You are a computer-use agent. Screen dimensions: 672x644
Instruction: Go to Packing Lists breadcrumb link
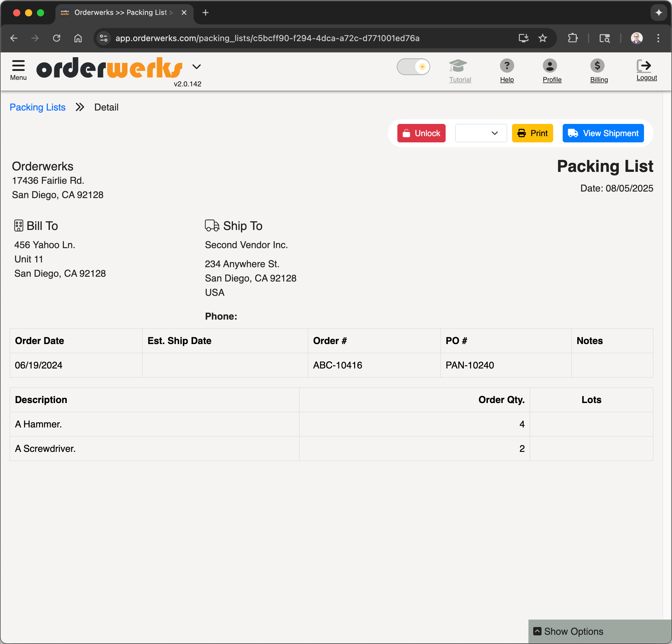coord(37,107)
